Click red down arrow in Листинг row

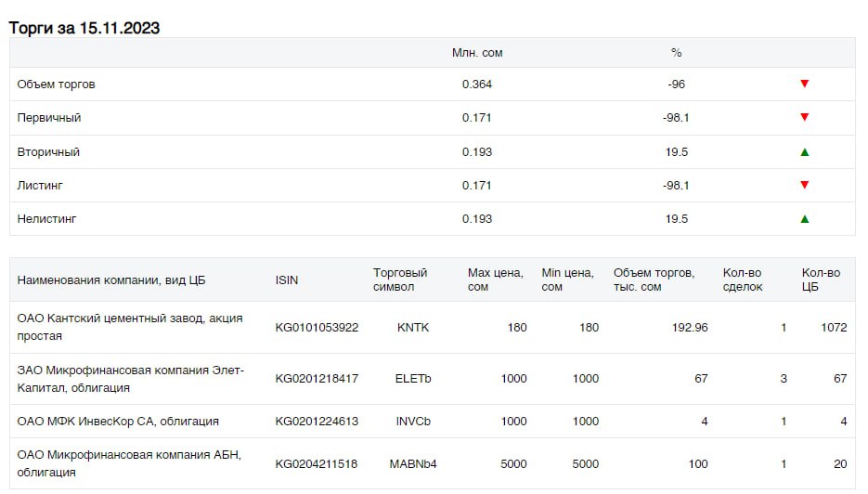click(x=805, y=185)
